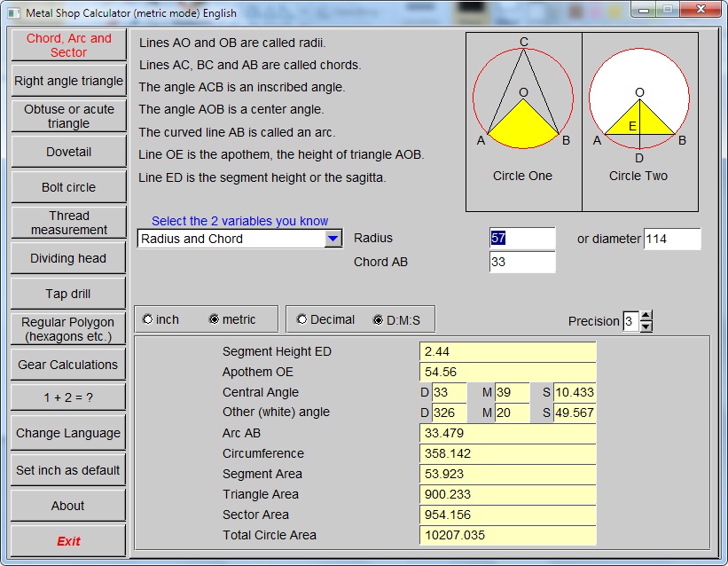Click the Circumference result field

(508, 453)
